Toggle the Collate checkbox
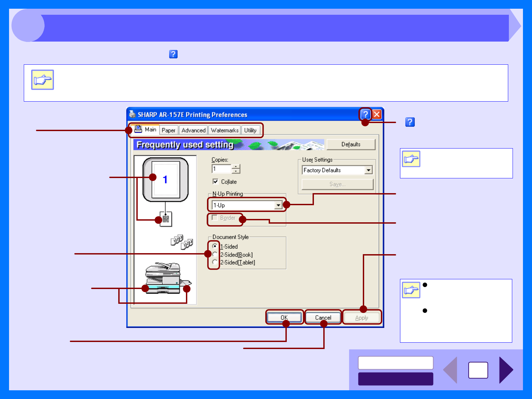 [215, 181]
